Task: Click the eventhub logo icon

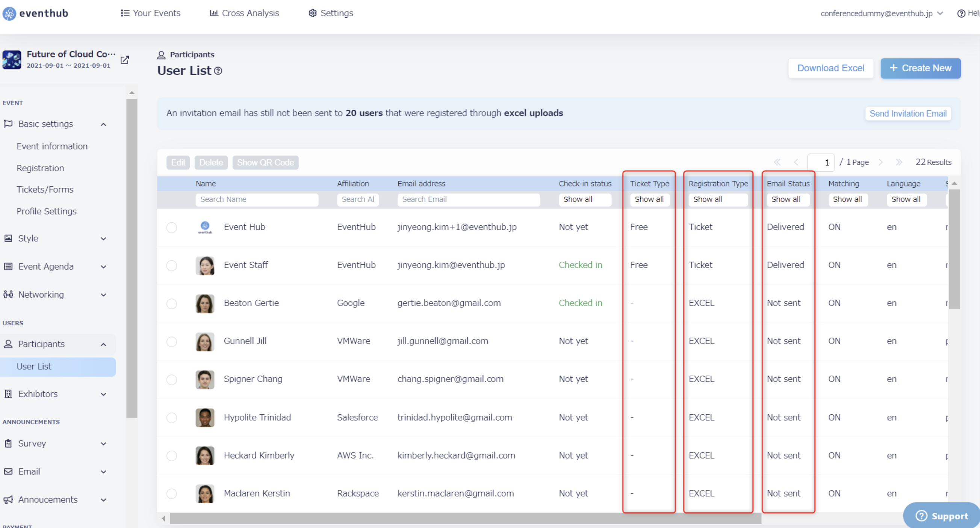Action: coord(9,13)
